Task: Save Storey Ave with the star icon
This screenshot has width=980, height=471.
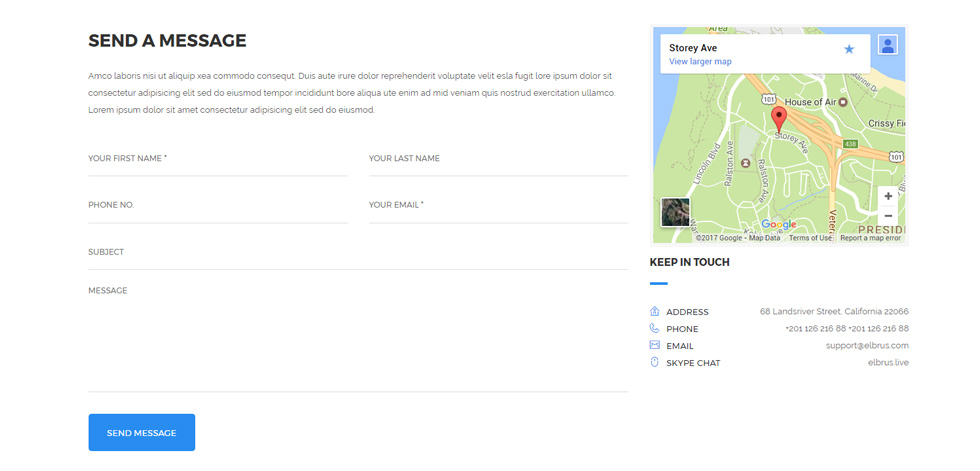Action: pos(849,49)
